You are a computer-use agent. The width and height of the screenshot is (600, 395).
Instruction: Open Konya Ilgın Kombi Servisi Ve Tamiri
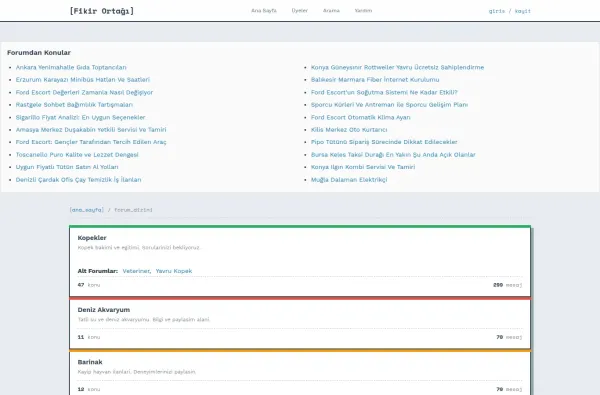click(363, 167)
